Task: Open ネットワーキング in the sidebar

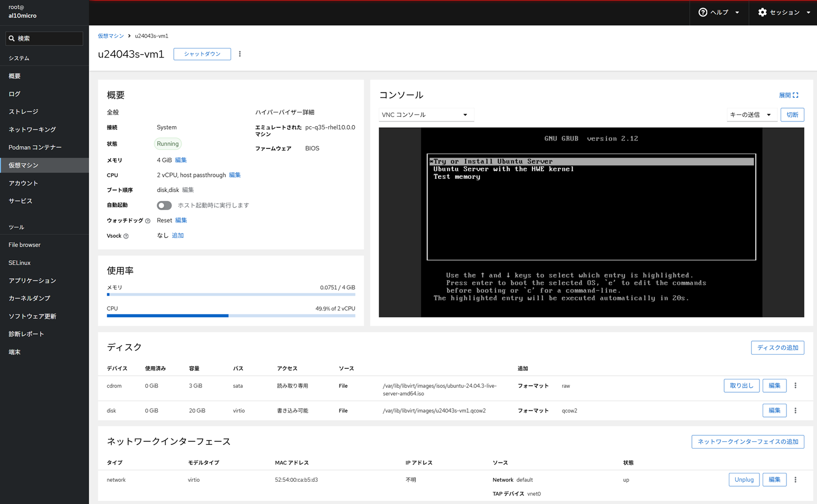Action: point(44,129)
